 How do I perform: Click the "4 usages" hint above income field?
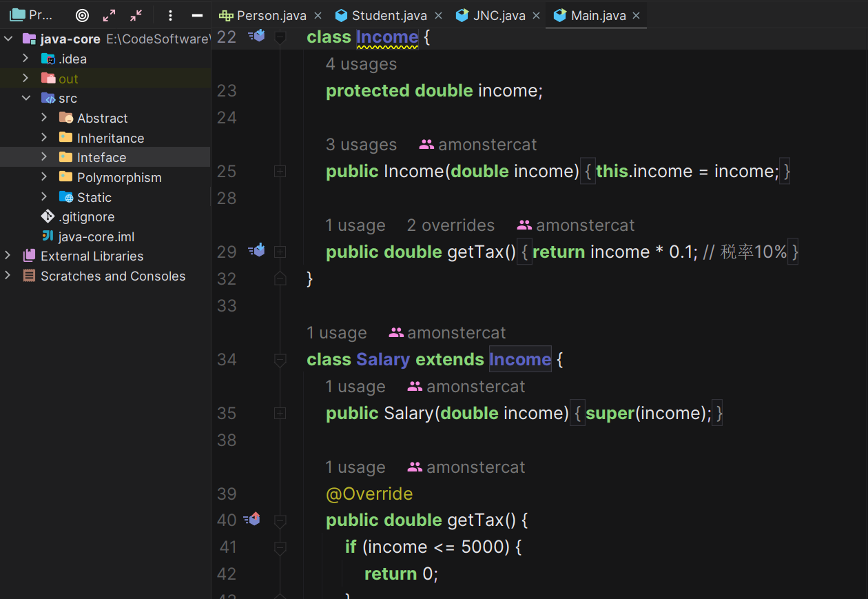pyautogui.click(x=361, y=64)
